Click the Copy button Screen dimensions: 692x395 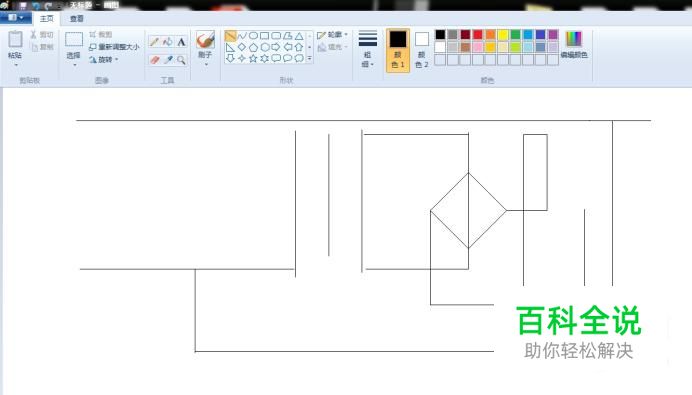click(42, 47)
